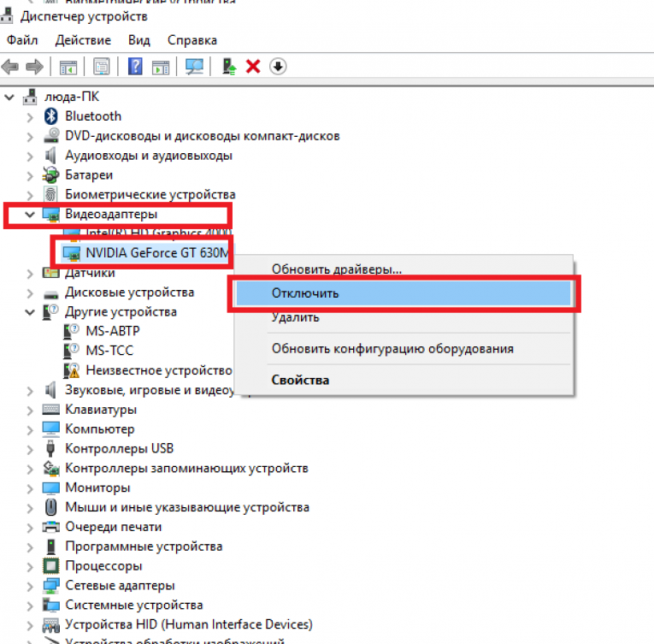654x644 pixels.
Task: Choose Удалить in context menu
Action: pyautogui.click(x=295, y=317)
